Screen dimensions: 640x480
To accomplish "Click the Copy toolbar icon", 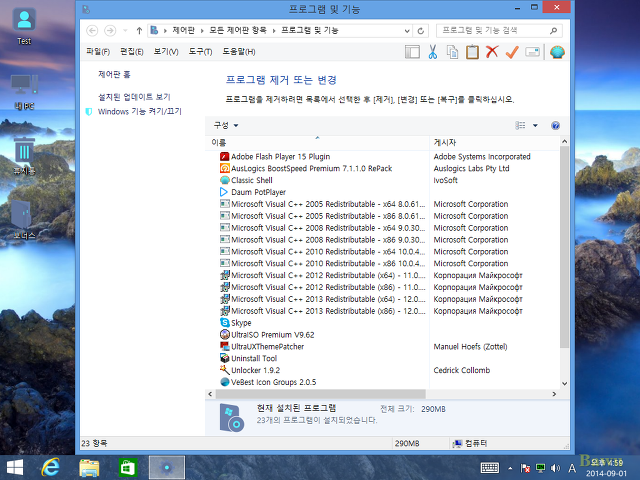I will [x=453, y=52].
